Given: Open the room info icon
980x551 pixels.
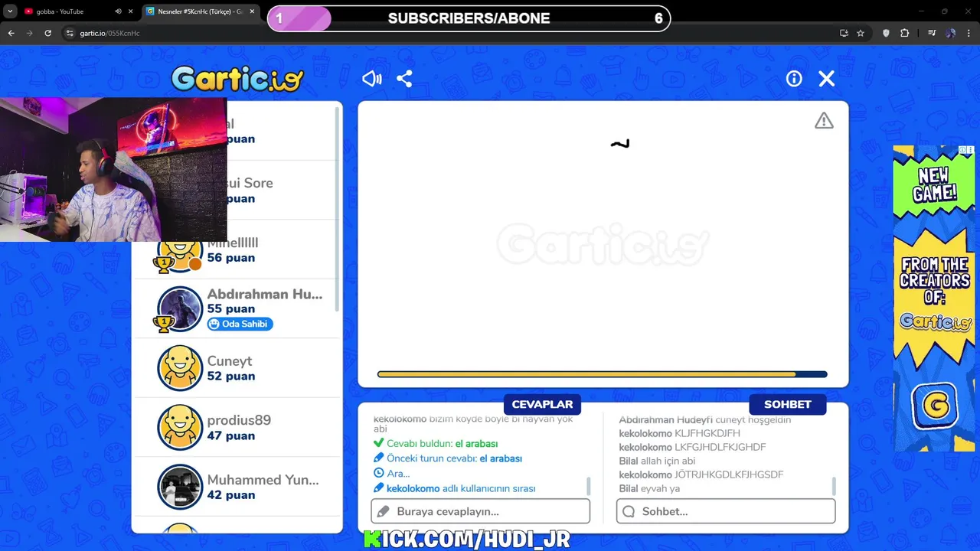Looking at the screenshot, I should coord(794,79).
